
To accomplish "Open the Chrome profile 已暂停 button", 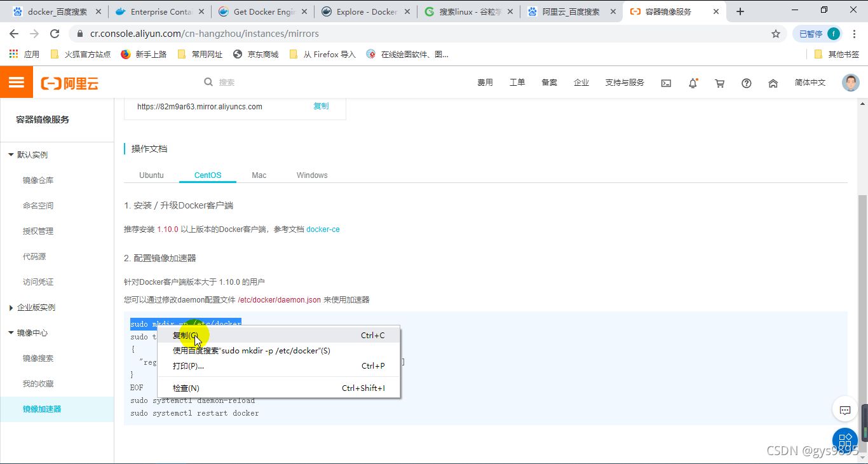I will 818,34.
